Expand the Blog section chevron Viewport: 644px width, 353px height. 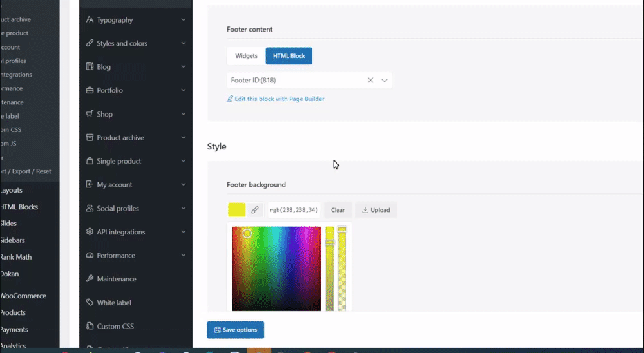[x=183, y=66]
